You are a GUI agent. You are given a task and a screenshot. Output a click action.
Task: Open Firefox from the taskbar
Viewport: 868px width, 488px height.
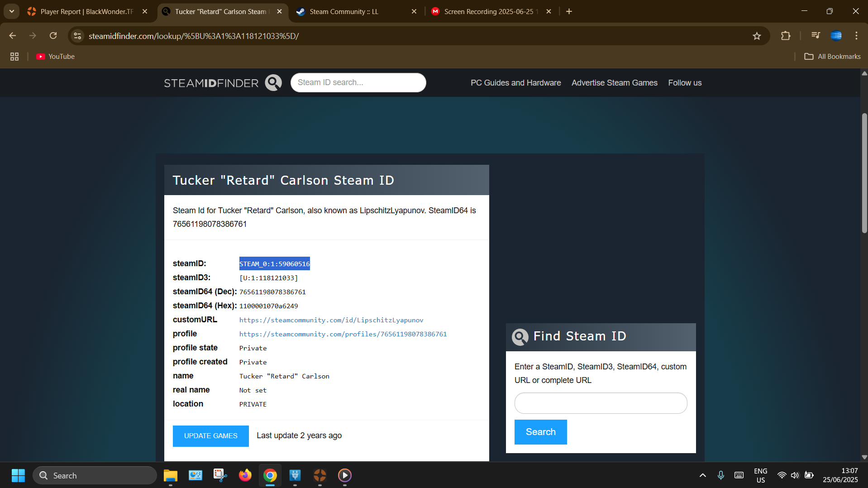tap(245, 475)
